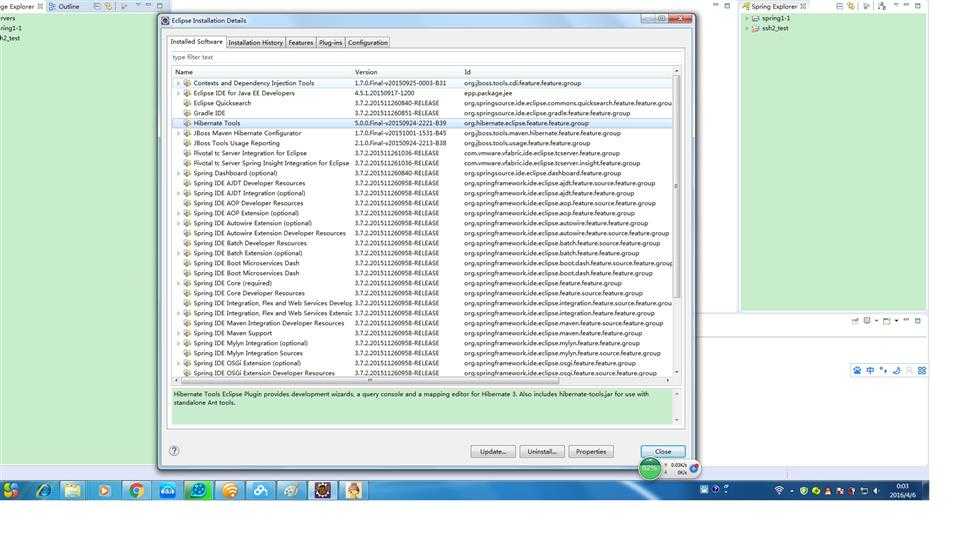Open the media player taskbar icon
Image resolution: width=960 pixels, height=540 pixels.
coord(105,490)
